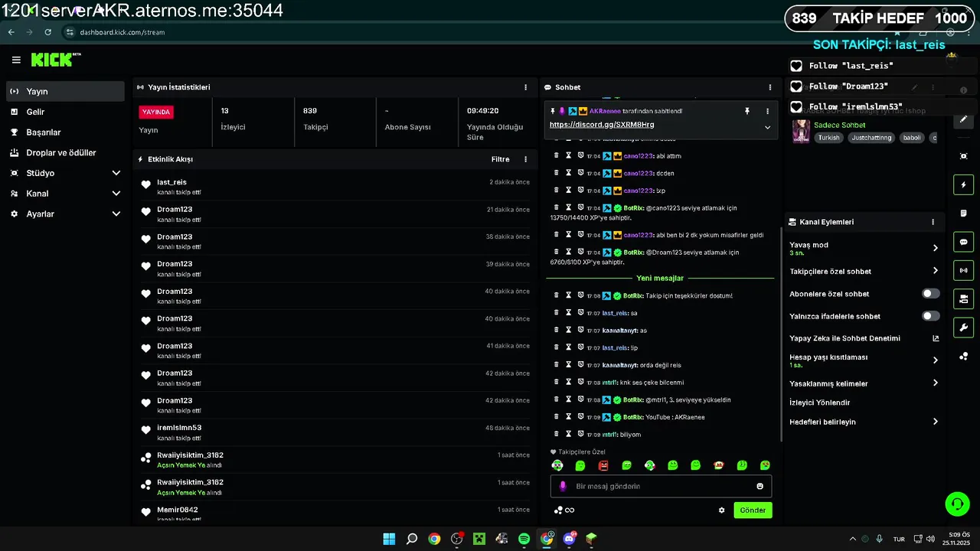Viewport: 980px width, 551px height.
Task: Timeout kaanaltanyt on 'orda değil reis' message
Action: coord(568,364)
